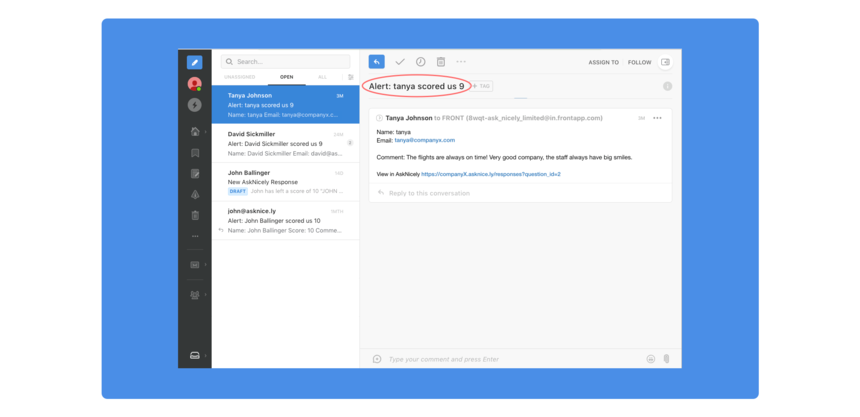The height and width of the screenshot is (417, 860).
Task: Archive conversation with the checkmark icon
Action: [400, 62]
